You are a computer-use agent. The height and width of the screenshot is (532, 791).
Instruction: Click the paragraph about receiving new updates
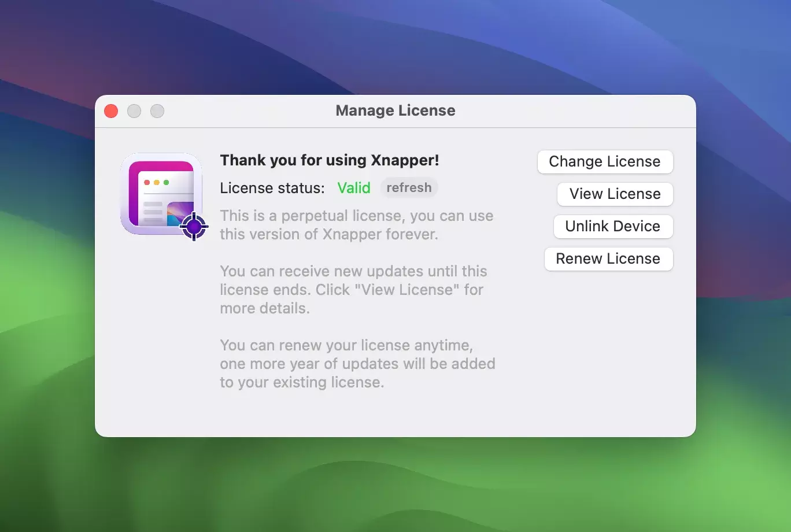tap(353, 290)
